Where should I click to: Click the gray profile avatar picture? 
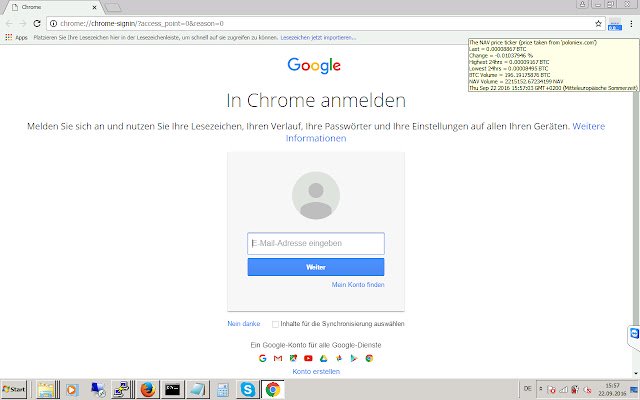click(316, 196)
